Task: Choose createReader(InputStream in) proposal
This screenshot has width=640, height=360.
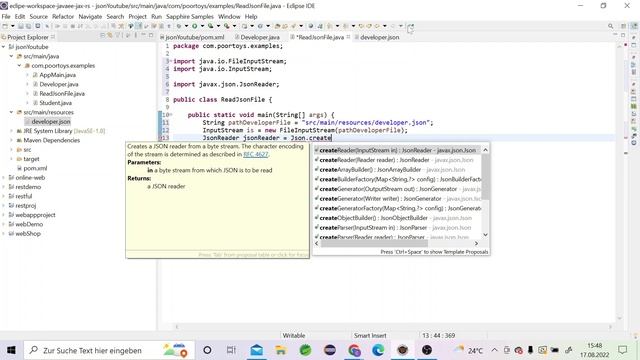Action: pyautogui.click(x=398, y=150)
